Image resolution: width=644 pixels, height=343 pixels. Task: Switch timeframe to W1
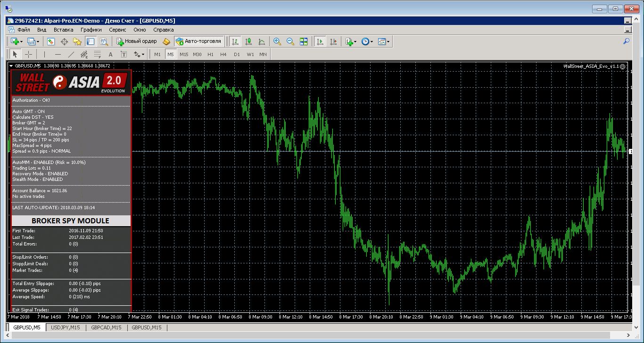[250, 54]
